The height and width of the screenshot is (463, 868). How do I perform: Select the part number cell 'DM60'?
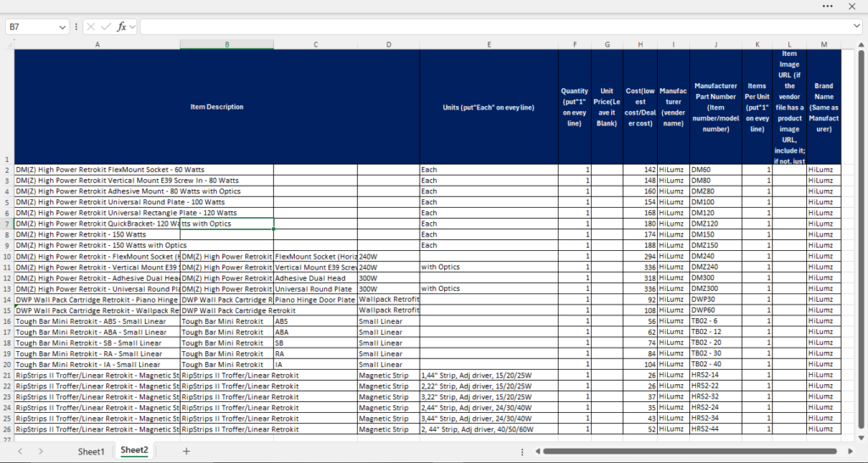click(715, 170)
